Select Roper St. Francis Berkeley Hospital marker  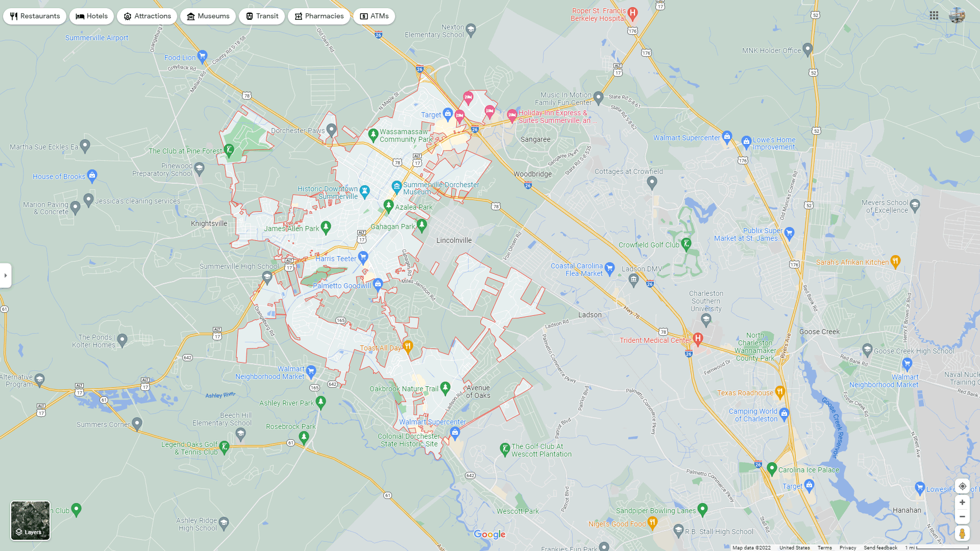[x=632, y=13]
